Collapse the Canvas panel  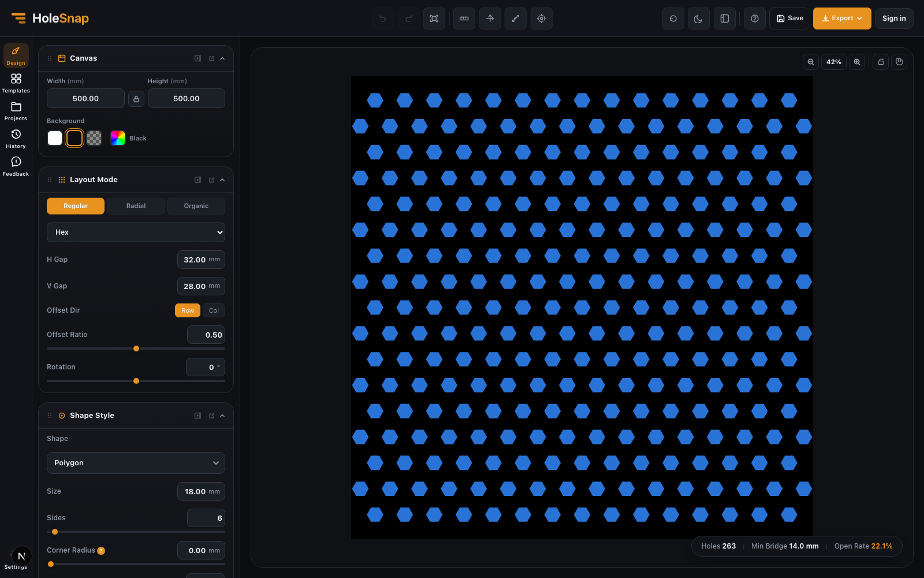click(x=222, y=58)
